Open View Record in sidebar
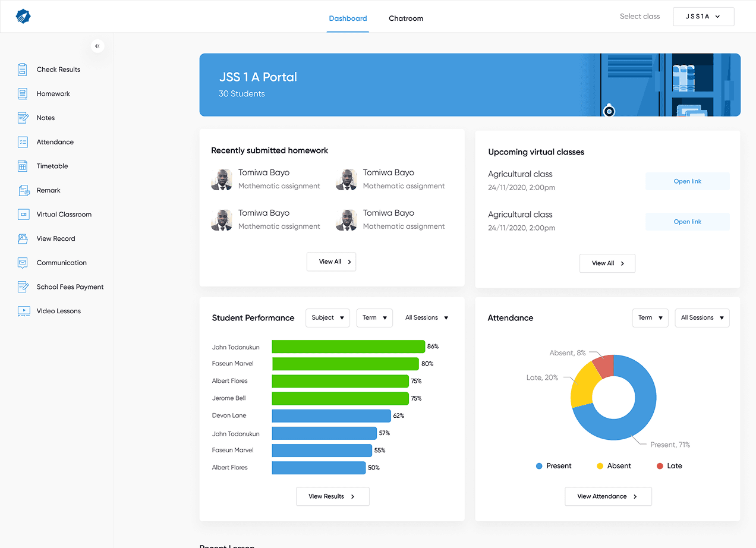This screenshot has width=756, height=548. tap(56, 238)
